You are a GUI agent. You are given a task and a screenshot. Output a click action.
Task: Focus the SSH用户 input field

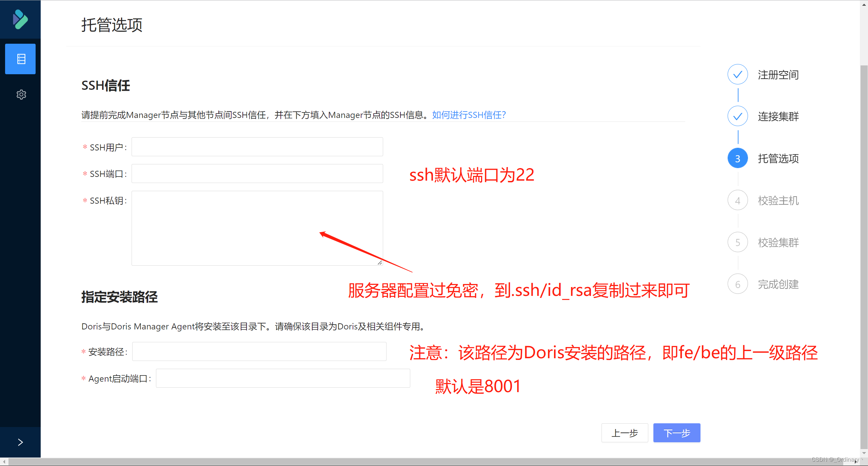257,147
